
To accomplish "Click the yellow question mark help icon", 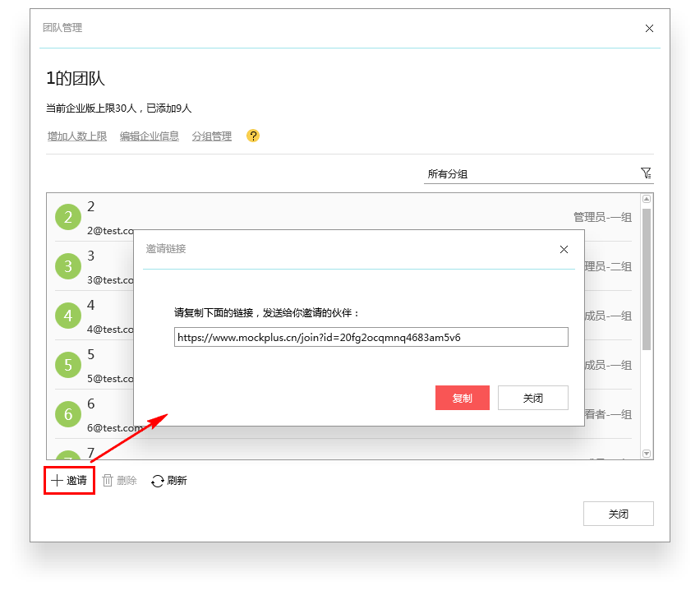I will pos(253,136).
